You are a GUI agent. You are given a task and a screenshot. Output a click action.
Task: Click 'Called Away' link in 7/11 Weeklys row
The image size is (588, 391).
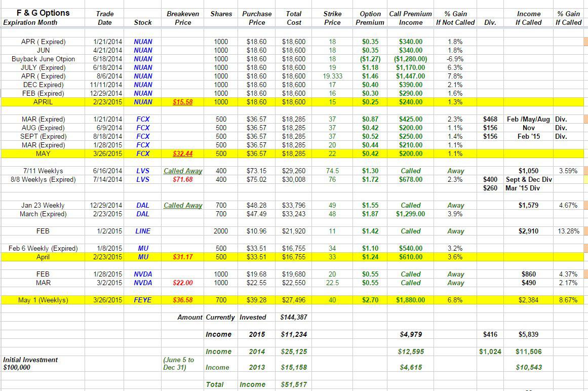pos(183,171)
